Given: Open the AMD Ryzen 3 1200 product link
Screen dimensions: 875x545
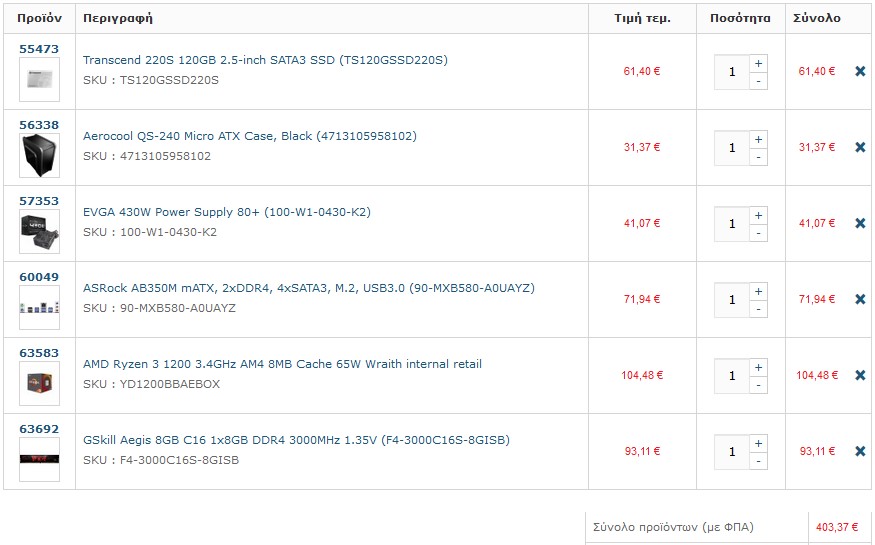Looking at the screenshot, I should pyautogui.click(x=282, y=364).
